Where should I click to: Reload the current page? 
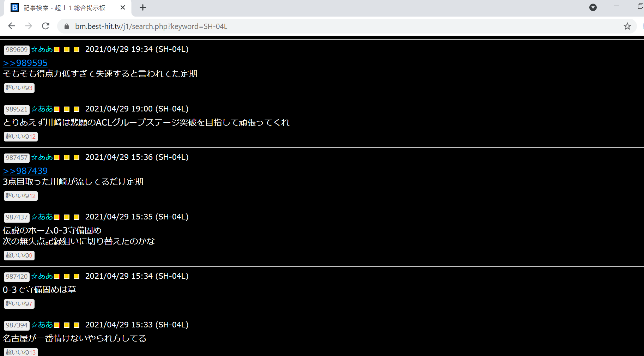point(45,26)
